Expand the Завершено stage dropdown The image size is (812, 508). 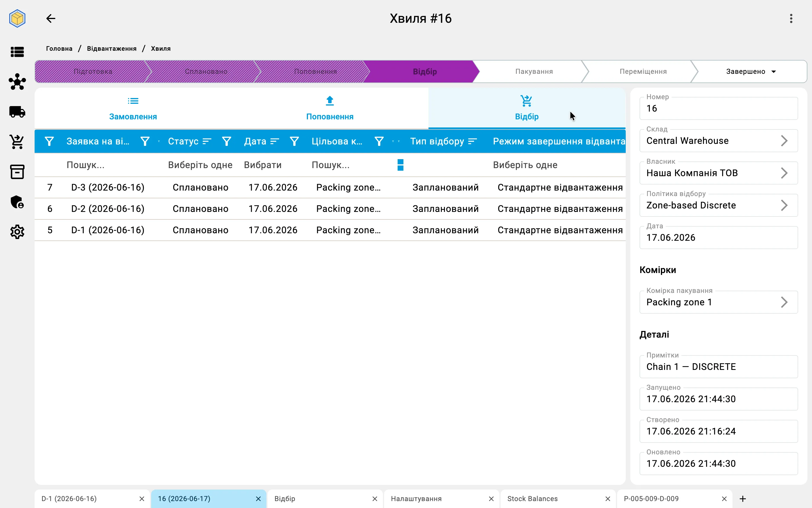774,72
